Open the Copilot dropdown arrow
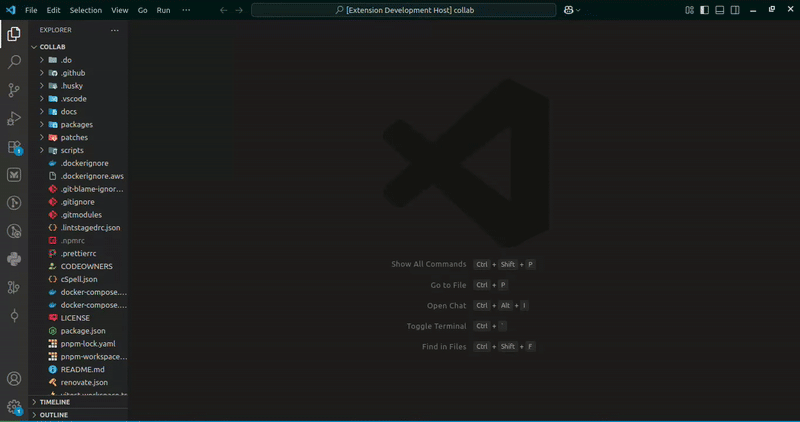The image size is (800, 422). tap(578, 10)
